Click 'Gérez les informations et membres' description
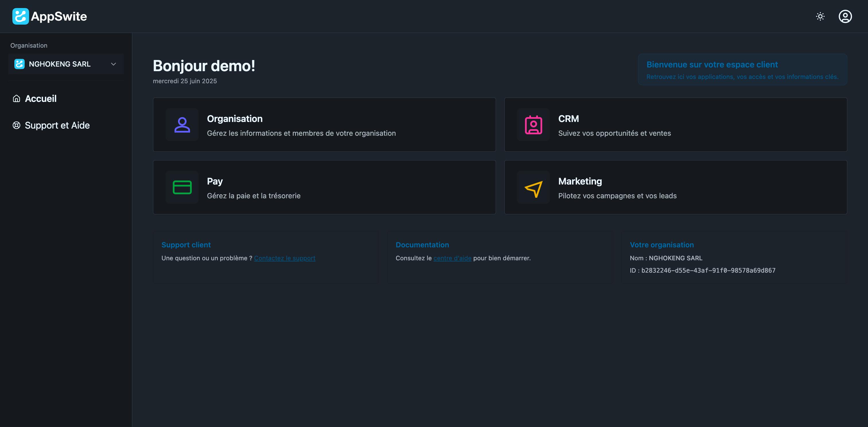This screenshot has width=868, height=427. click(x=301, y=133)
